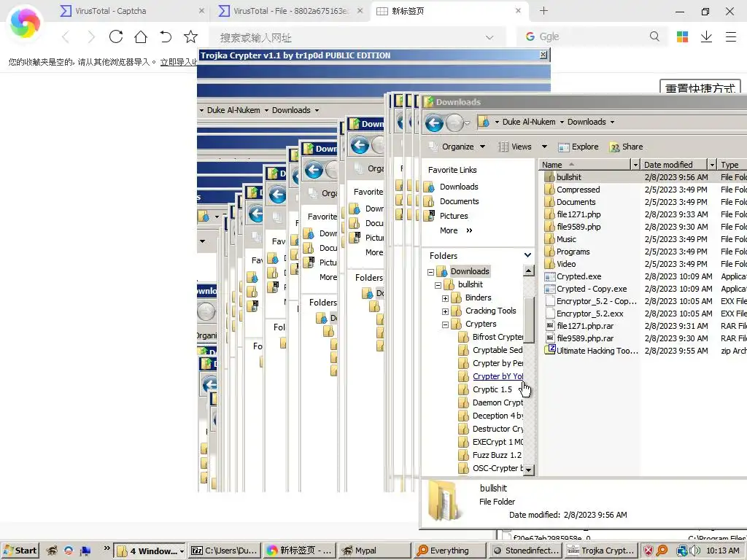Switch to Trojka Crypt taskbar item
The image size is (747, 560).
pos(600,551)
